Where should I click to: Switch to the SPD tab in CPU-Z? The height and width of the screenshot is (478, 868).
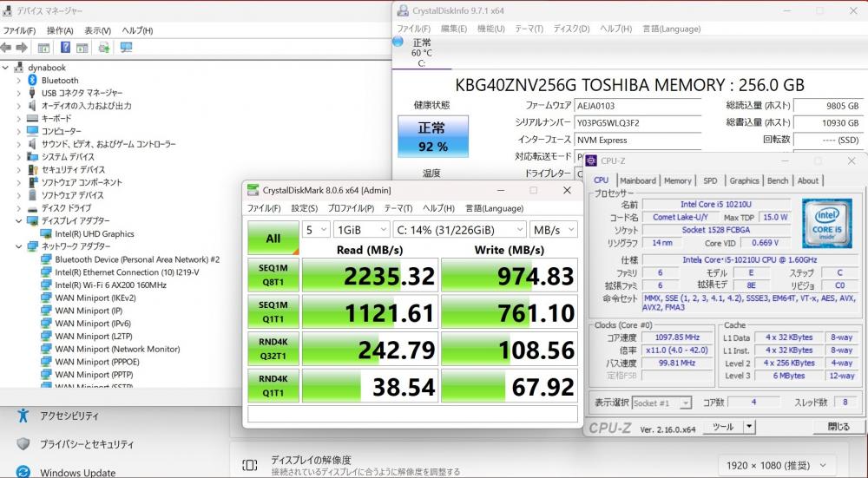click(x=710, y=180)
